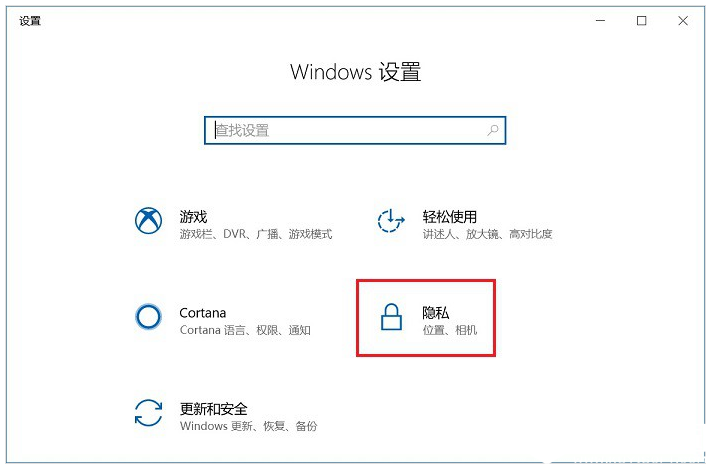Open the 更新和安全 settings category
Viewport: 713px width, 471px height.
[x=213, y=409]
